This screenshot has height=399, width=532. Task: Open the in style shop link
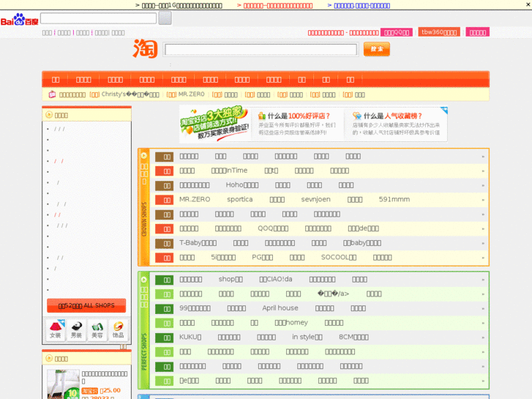point(307,338)
